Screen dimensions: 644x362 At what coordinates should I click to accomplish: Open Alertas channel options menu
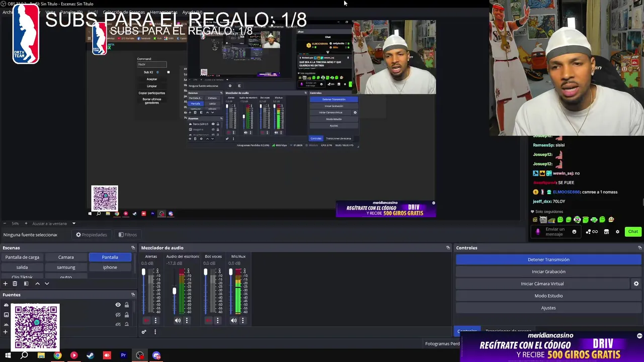pos(155,320)
